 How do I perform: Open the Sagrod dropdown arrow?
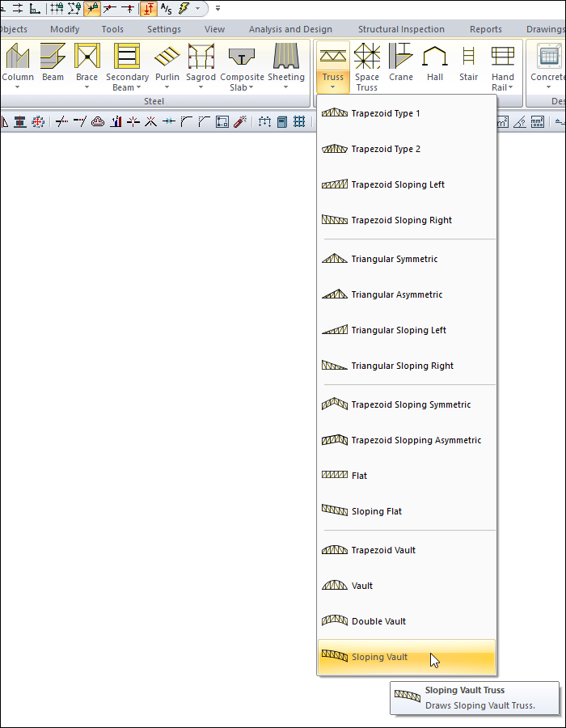[201, 87]
